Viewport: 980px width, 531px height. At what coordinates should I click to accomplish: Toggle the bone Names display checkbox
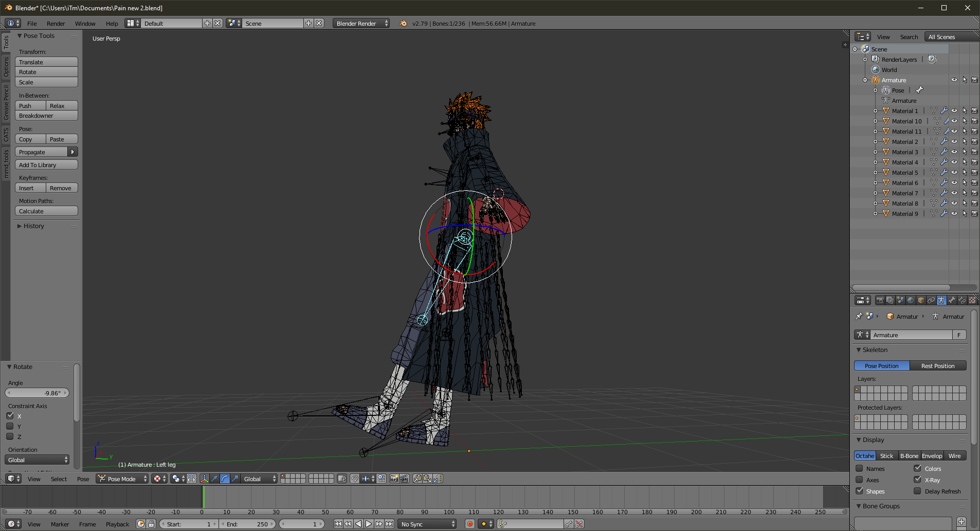coord(859,468)
